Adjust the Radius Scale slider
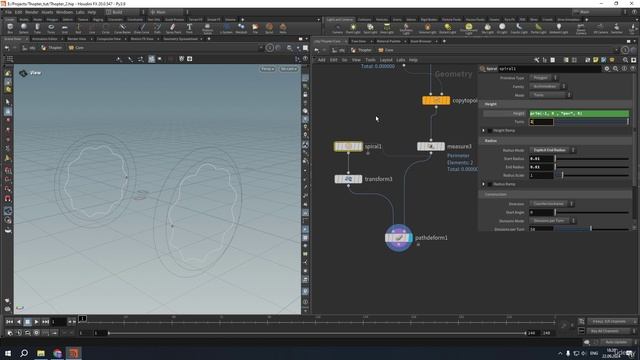The height and width of the screenshot is (360, 640). point(591,175)
